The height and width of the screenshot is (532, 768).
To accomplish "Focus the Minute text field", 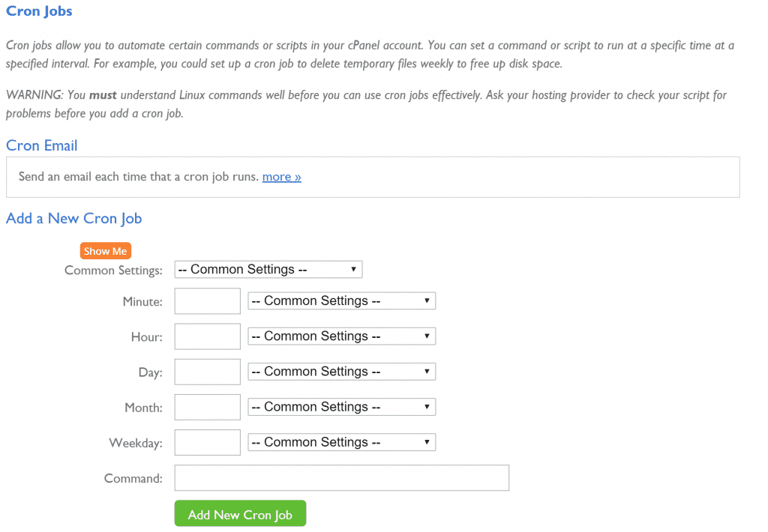I will pos(208,301).
